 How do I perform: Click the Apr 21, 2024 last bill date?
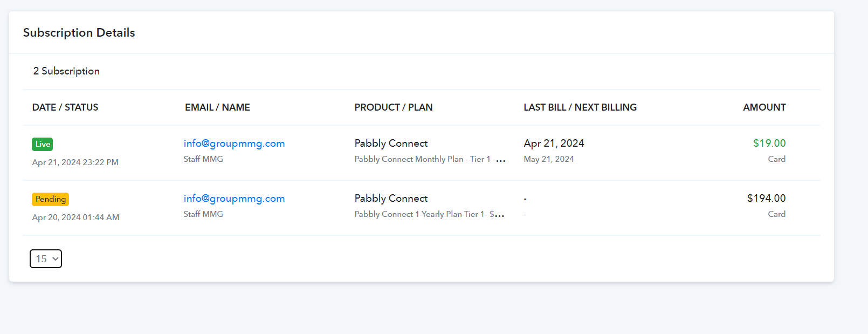[554, 144]
